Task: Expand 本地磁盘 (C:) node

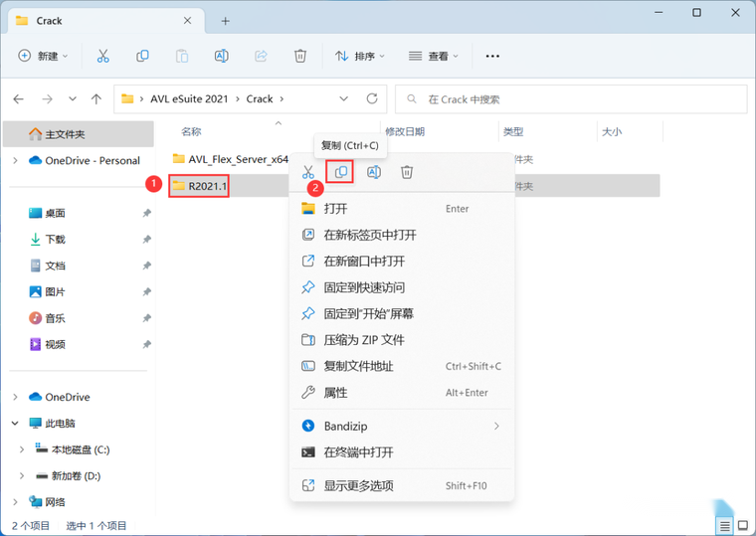Action: tap(22, 449)
